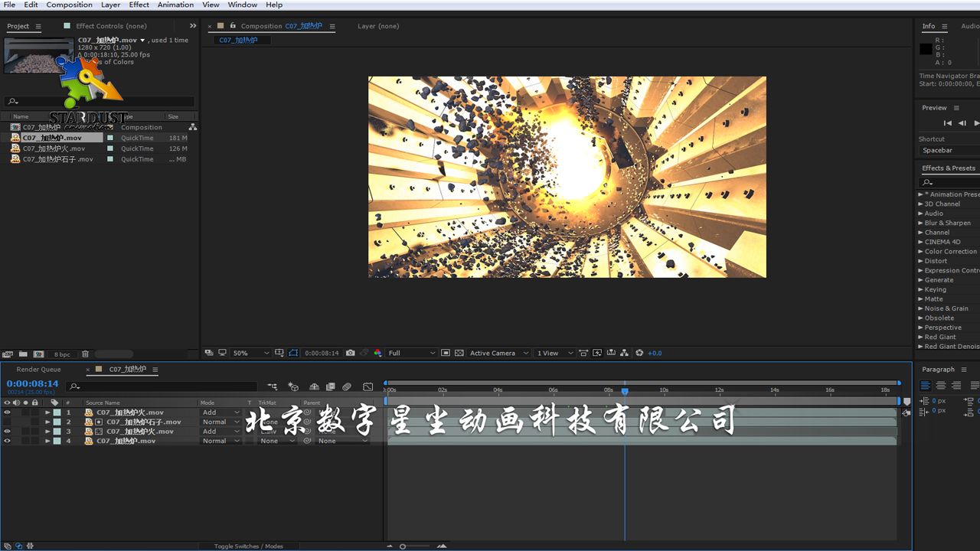Open the Graph Editor

click(x=368, y=386)
